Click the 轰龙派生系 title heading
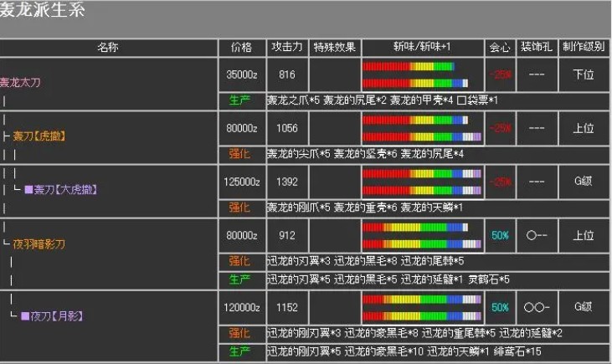The width and height of the screenshot is (612, 364). pos(42,11)
